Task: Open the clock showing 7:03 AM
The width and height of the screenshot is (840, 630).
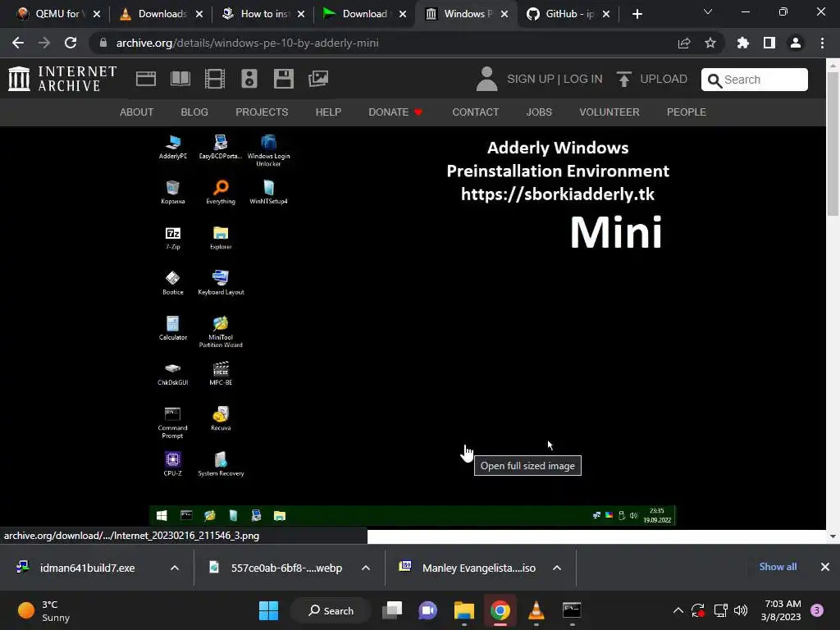Action: (781, 610)
